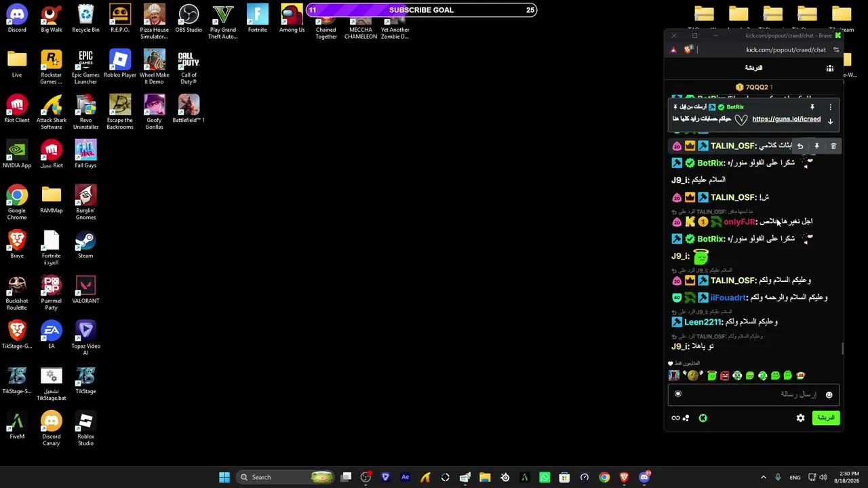Open Brave site settings icon beside address

point(836,49)
